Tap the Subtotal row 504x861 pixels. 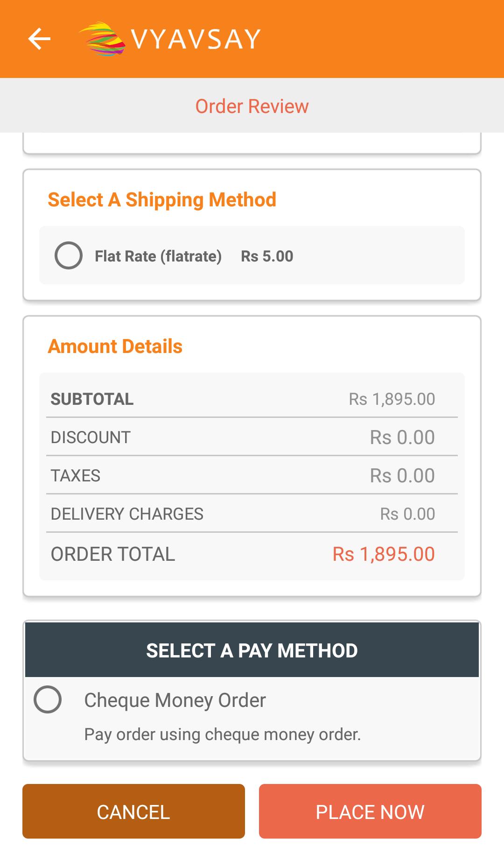coord(252,399)
